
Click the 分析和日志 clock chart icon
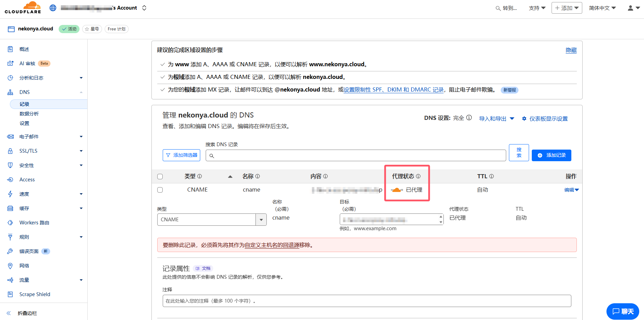point(10,78)
